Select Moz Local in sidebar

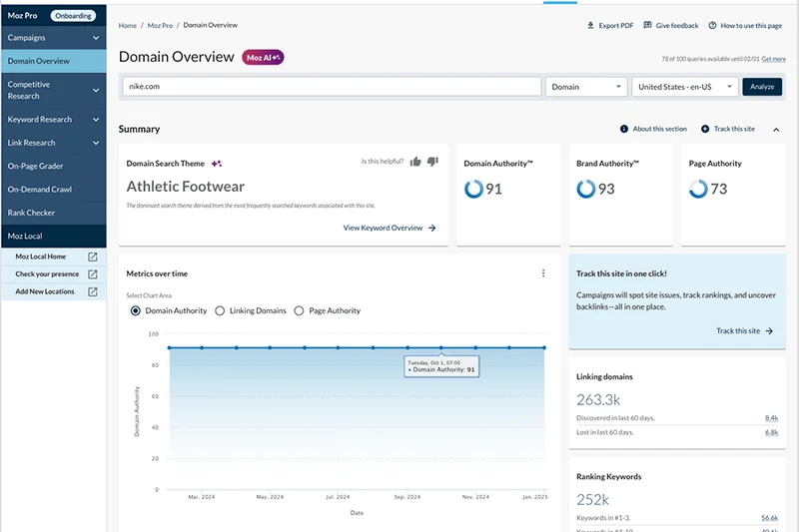54,237
